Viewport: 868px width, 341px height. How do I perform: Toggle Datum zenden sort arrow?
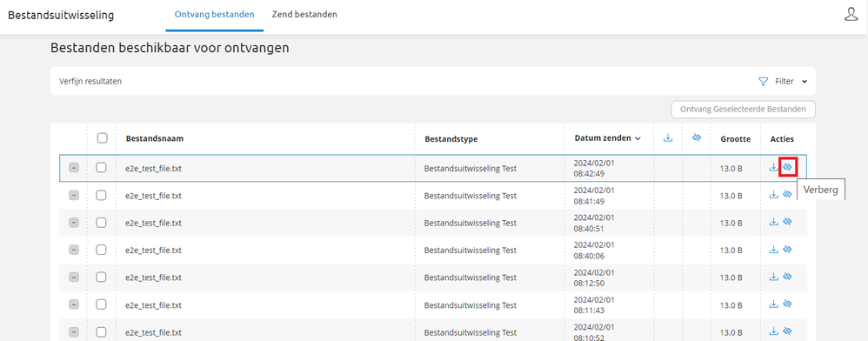point(638,138)
